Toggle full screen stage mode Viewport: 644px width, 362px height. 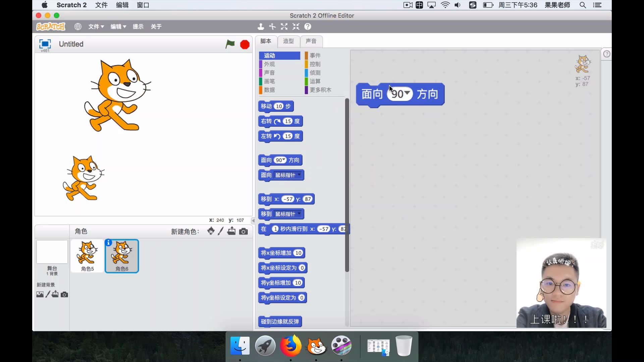point(45,44)
